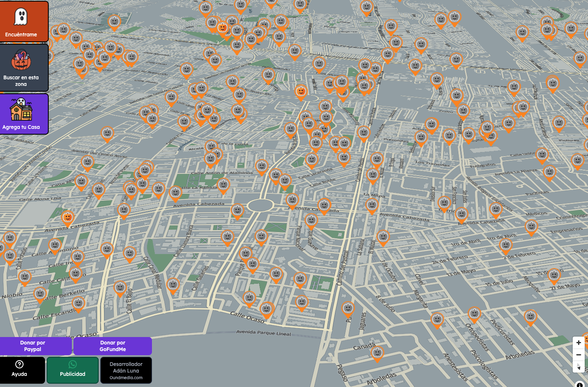The height and width of the screenshot is (387, 588).
Task: Click the marker on the Calle Ocaso label
Action: [x=267, y=309]
